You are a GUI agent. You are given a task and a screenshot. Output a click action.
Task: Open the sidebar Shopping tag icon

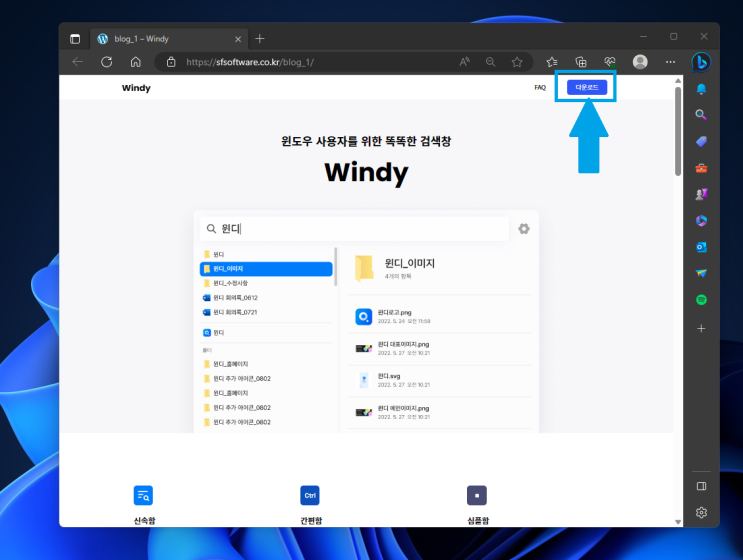click(x=701, y=141)
